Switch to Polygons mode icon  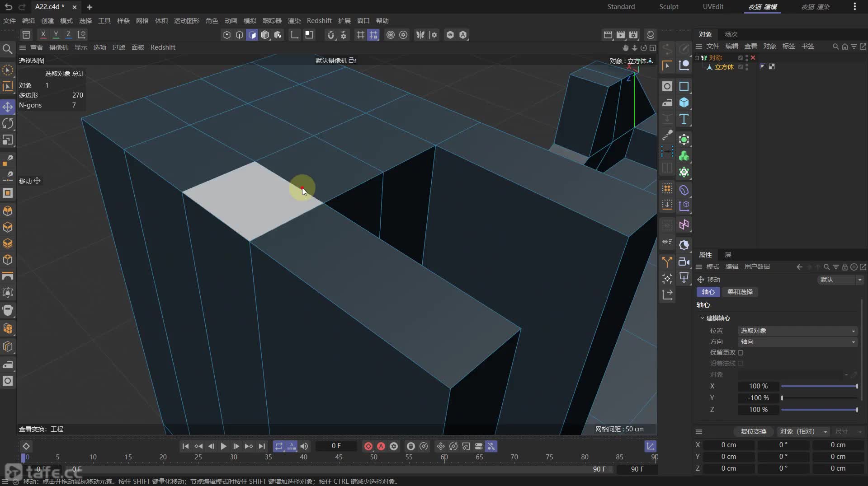pos(252,35)
